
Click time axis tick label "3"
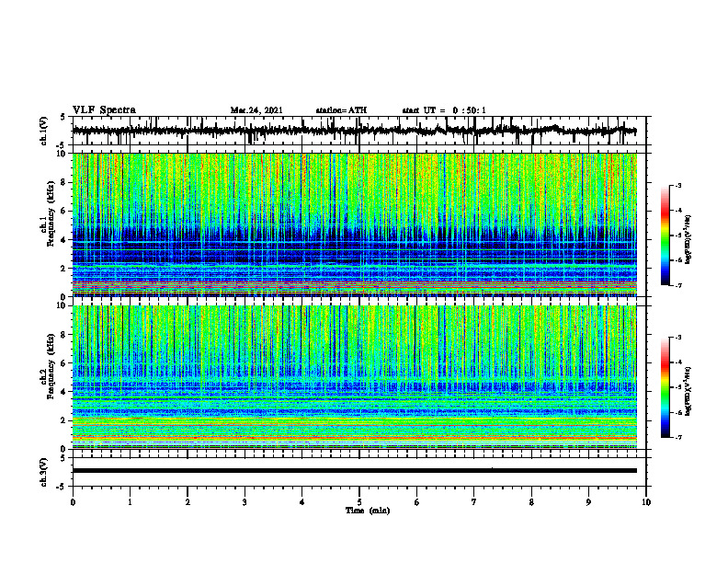pyautogui.click(x=245, y=502)
